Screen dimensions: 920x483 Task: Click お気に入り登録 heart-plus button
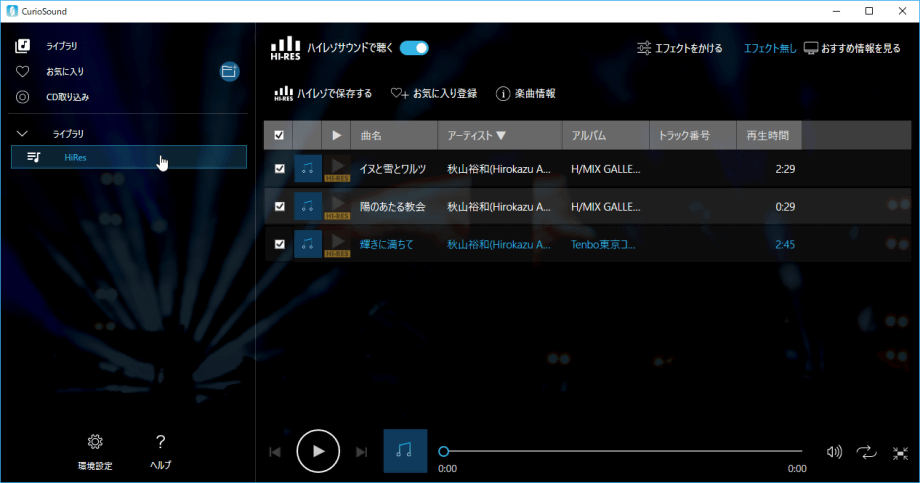(x=434, y=93)
